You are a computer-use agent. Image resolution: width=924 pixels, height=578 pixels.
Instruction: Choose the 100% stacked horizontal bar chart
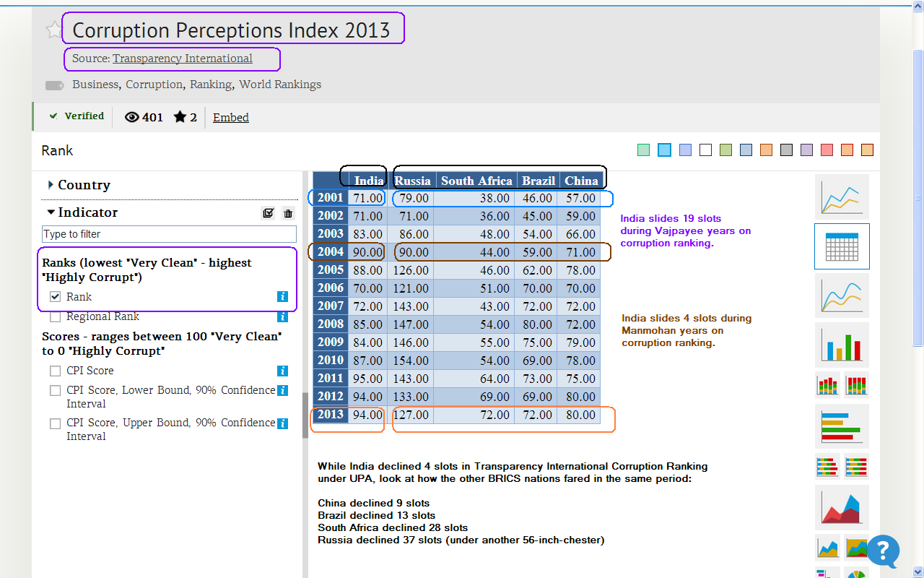coord(856,467)
